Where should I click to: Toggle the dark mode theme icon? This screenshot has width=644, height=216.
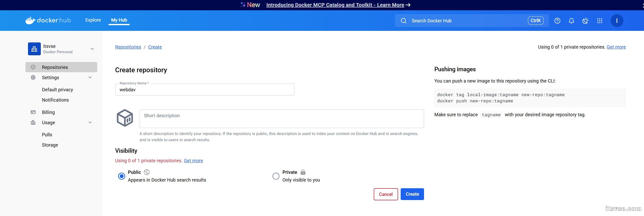585,21
